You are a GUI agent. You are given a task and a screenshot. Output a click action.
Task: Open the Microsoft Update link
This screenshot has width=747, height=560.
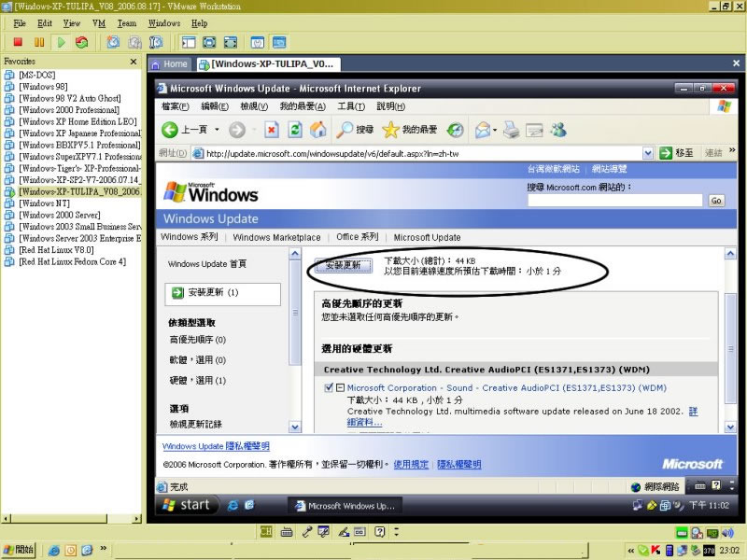coord(427,237)
